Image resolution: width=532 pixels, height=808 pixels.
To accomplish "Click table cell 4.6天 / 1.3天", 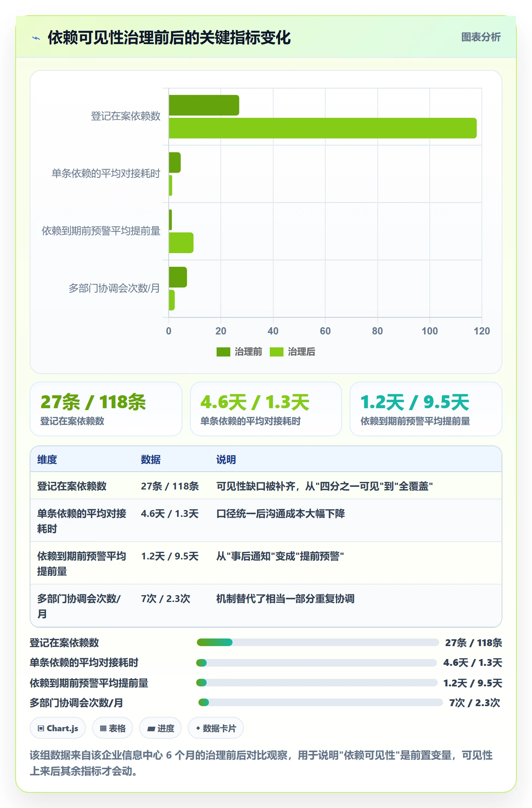I will click(x=170, y=513).
